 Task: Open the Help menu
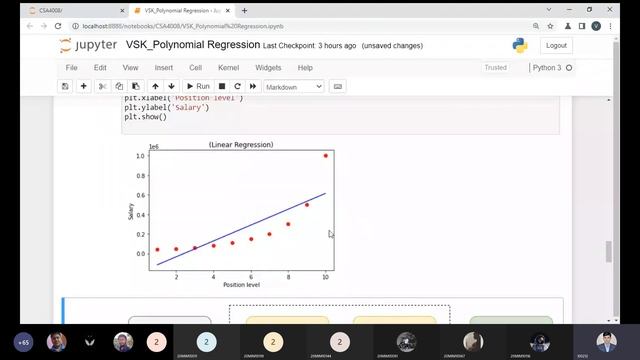coord(305,68)
